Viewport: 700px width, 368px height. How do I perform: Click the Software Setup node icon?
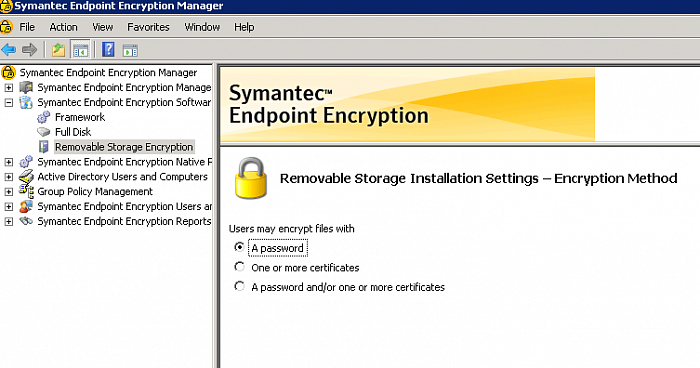point(26,102)
